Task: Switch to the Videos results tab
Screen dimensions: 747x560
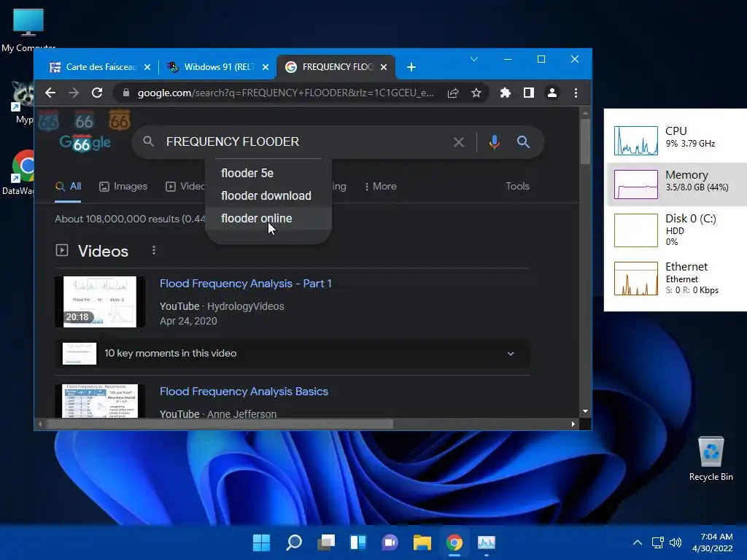Action: coord(185,187)
